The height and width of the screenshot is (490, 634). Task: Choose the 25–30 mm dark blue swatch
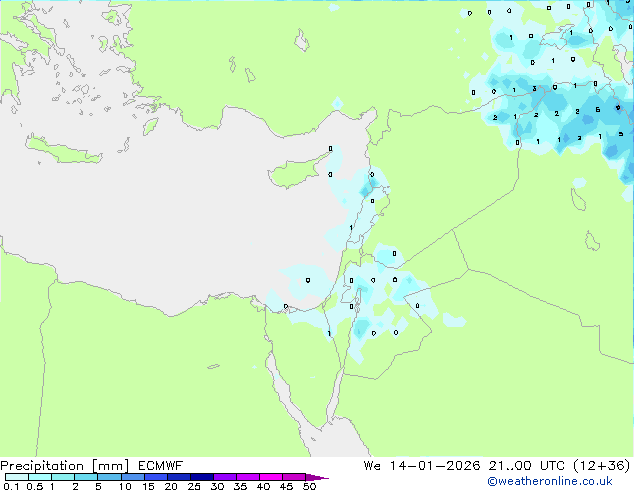pyautogui.click(x=202, y=477)
